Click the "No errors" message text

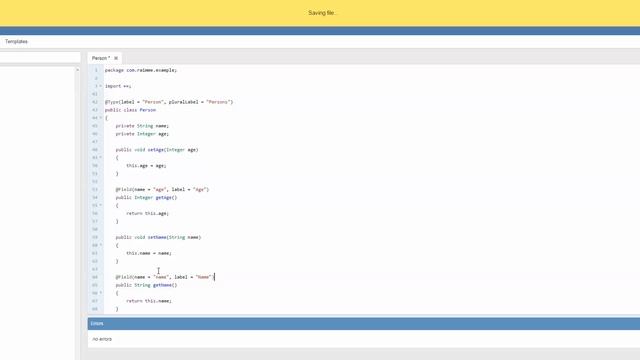pyautogui.click(x=102, y=339)
